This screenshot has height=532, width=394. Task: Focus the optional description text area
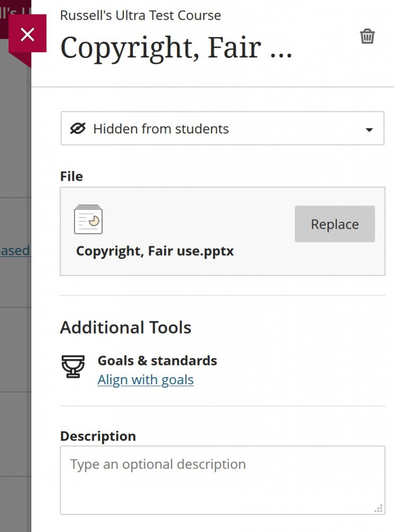pyautogui.click(x=222, y=479)
